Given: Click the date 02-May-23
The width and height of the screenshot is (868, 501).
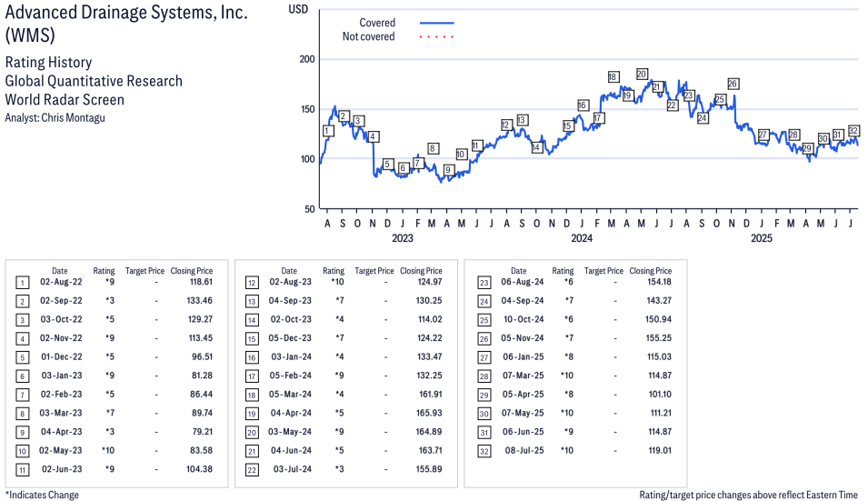Looking at the screenshot, I should pos(60,450).
